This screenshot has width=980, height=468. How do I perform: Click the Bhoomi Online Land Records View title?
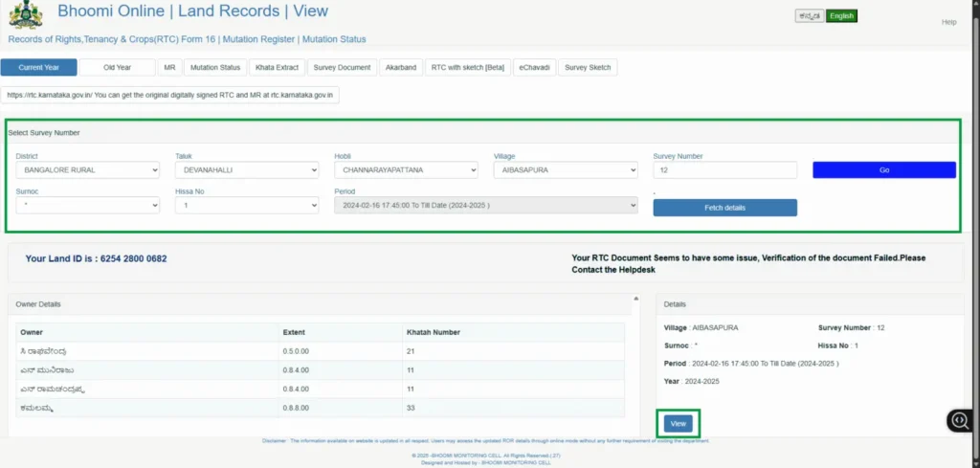click(192, 11)
